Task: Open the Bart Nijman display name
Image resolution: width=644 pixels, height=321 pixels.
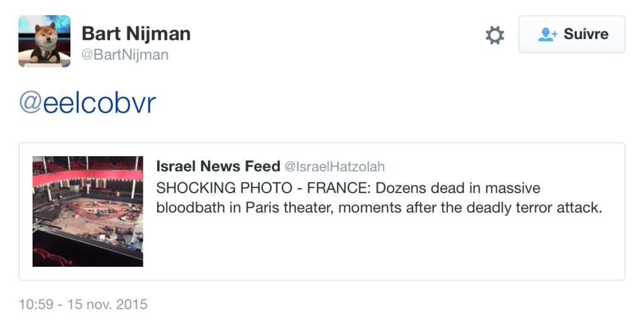Action: click(136, 33)
